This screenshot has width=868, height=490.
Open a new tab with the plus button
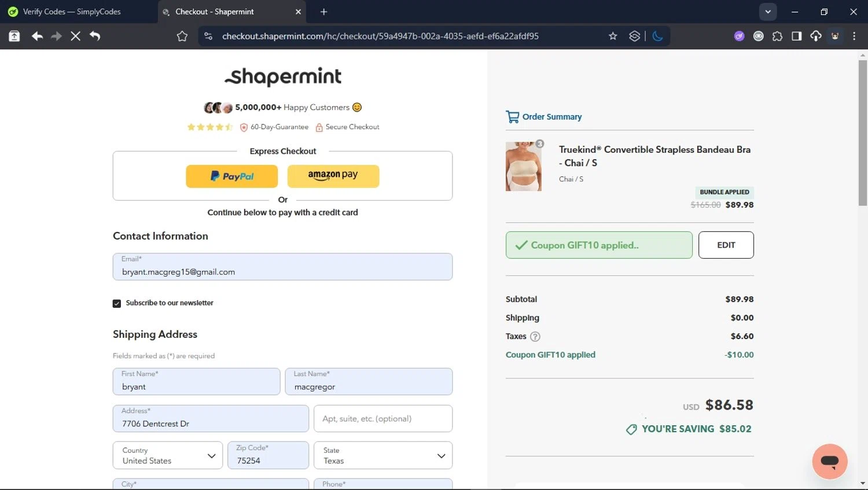coord(323,12)
